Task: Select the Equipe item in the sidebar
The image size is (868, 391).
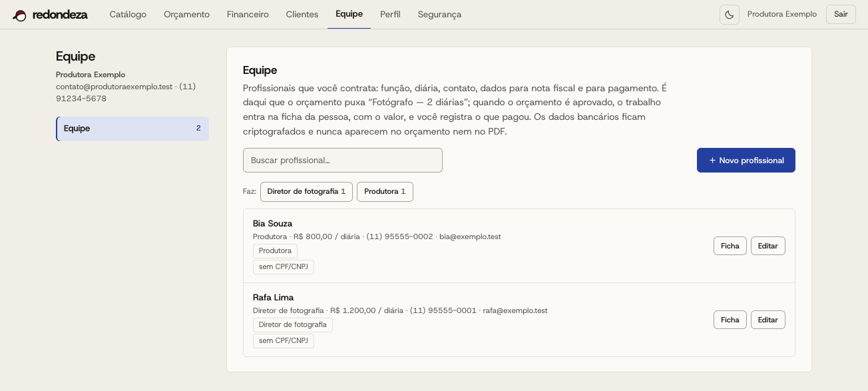Action: (132, 129)
